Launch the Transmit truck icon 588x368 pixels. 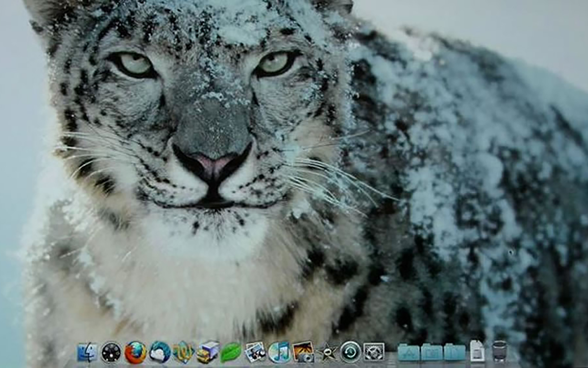[207, 352]
